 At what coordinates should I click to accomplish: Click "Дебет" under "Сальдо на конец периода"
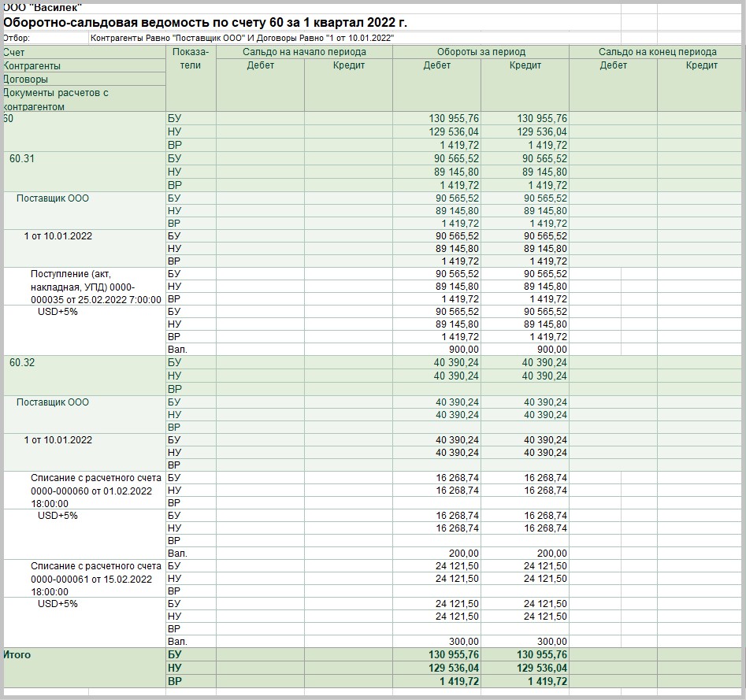tap(613, 65)
